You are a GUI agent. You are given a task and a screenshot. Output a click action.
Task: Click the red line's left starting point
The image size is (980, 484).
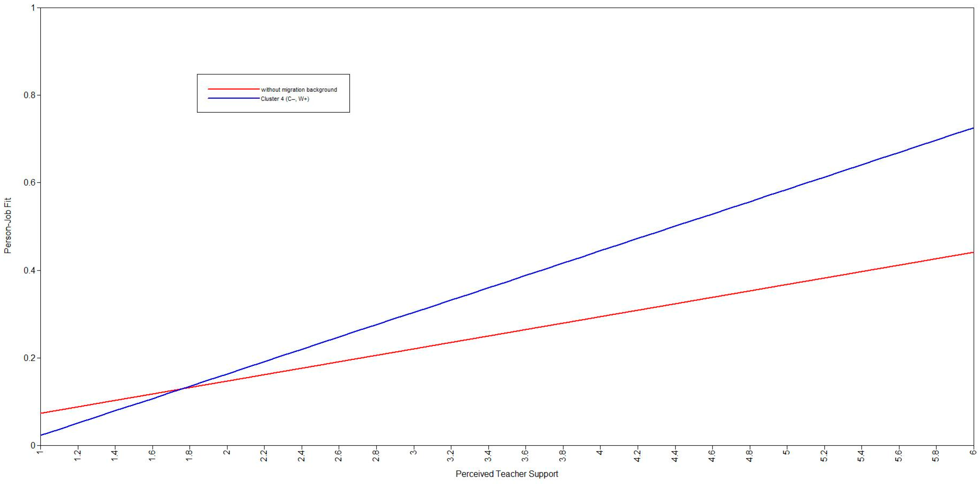(x=41, y=413)
